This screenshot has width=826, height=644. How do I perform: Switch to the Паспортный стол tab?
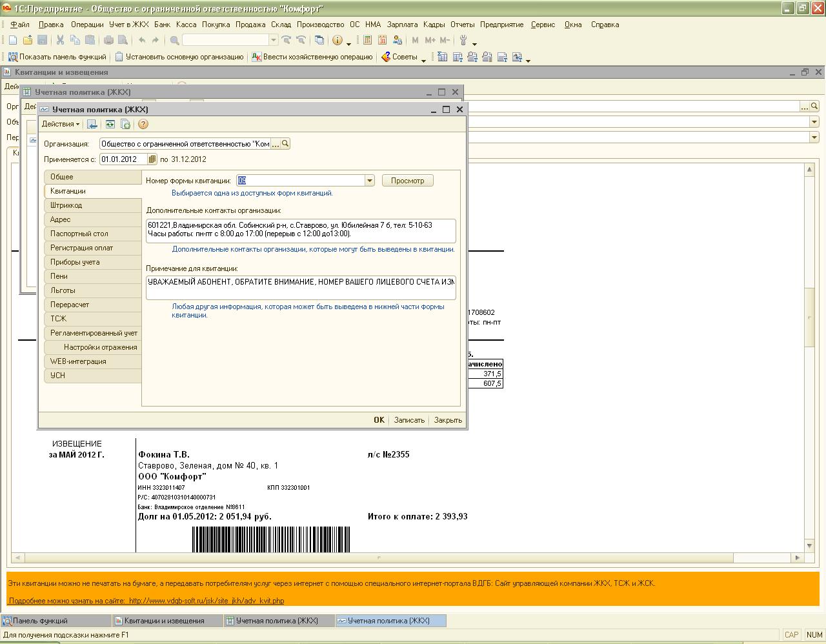click(93, 234)
